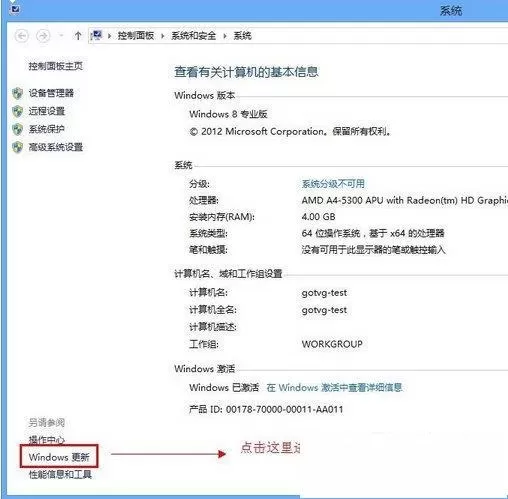Click the Windows 已激活 status text
Image resolution: width=508 pixels, height=499 pixels.
[224, 388]
